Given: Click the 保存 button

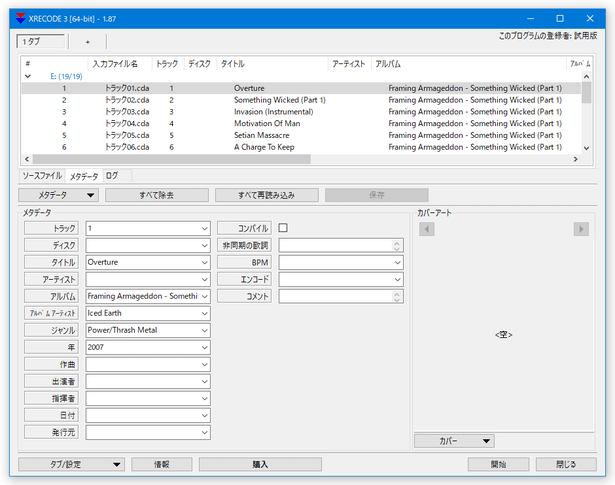Looking at the screenshot, I should coord(377,195).
